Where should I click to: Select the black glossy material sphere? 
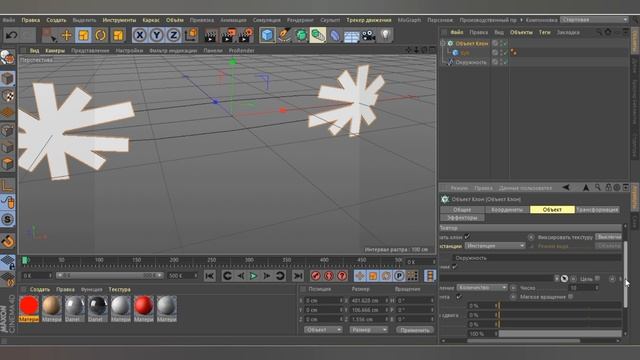98,306
